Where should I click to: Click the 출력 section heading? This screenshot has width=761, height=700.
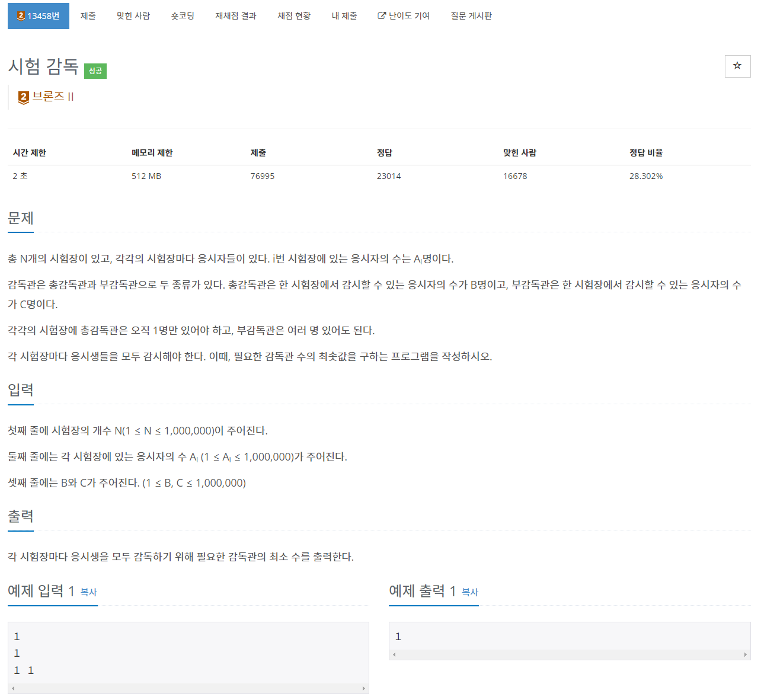(x=21, y=516)
